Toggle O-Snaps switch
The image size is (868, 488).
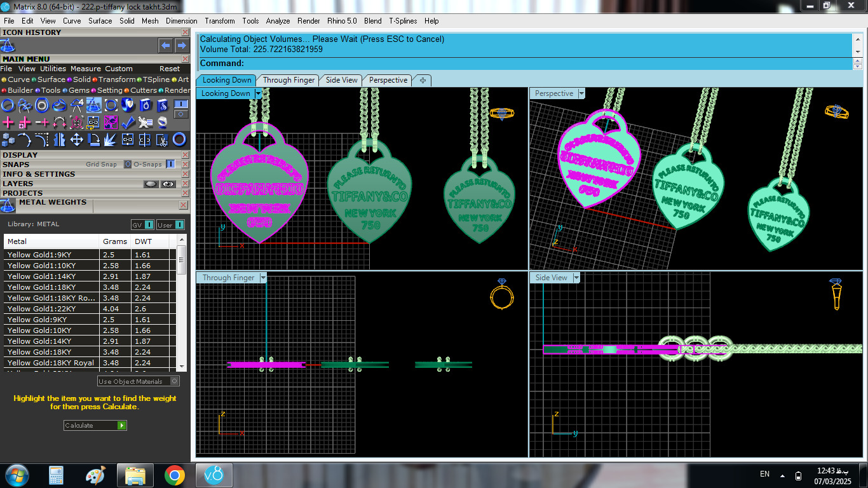170,164
